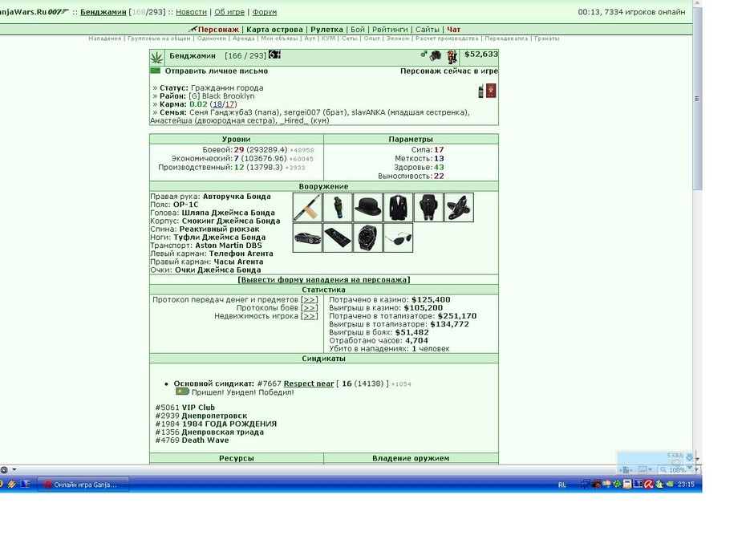The height and width of the screenshot is (560, 746).
Task: Click the $52,633 balance value
Action: tap(481, 55)
